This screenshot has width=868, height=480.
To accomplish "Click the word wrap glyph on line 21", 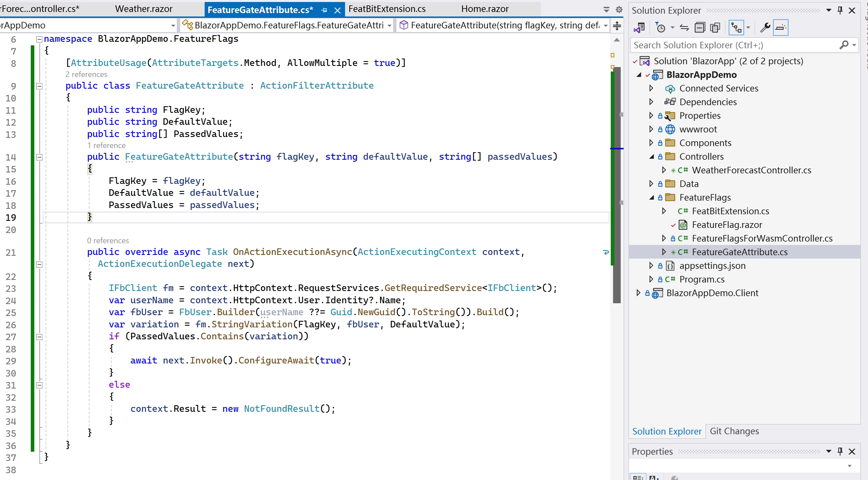I will pyautogui.click(x=605, y=252).
